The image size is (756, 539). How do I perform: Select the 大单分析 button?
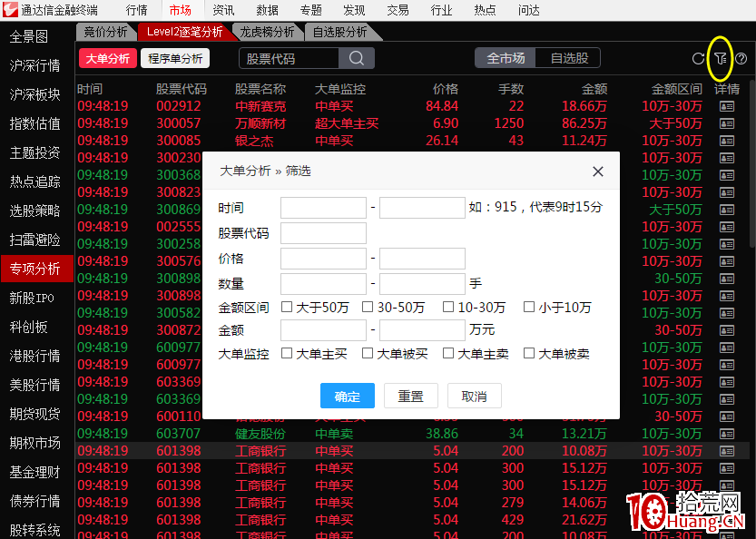coord(107,58)
